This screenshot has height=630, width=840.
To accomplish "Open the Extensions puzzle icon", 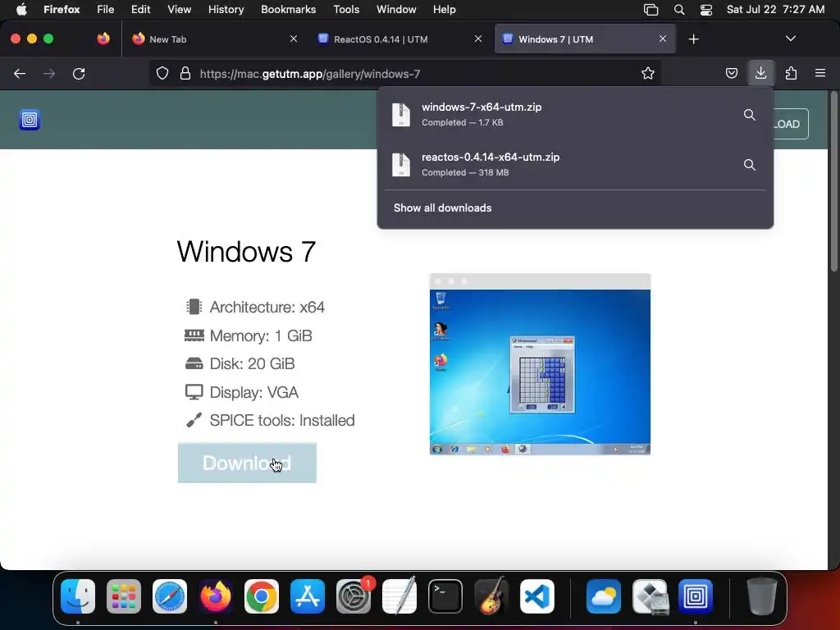I will coord(791,73).
